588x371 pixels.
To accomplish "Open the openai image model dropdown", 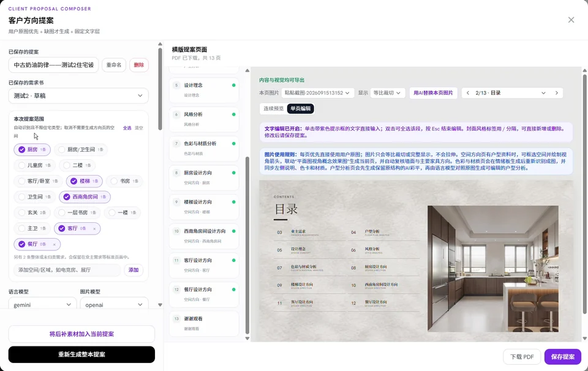I will pyautogui.click(x=115, y=305).
